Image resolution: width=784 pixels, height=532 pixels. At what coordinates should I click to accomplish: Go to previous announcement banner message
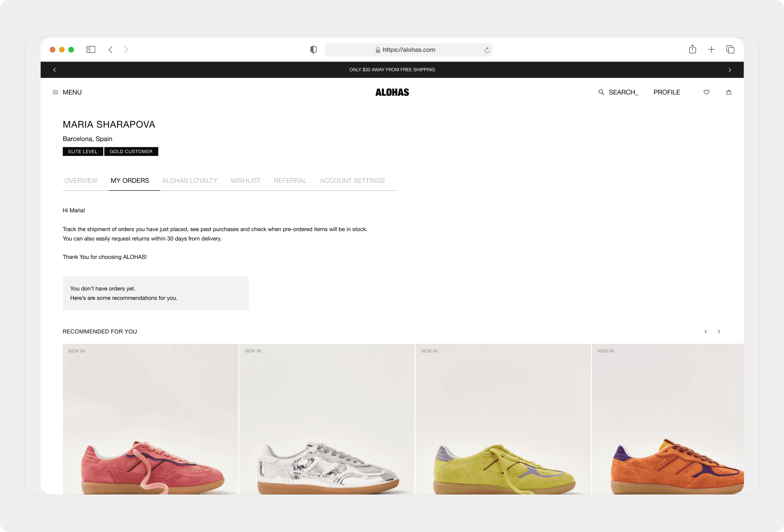(54, 70)
